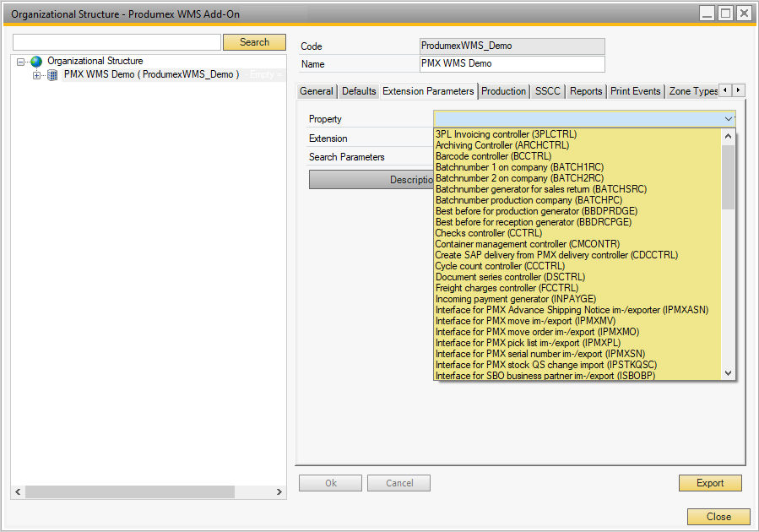Click the Search button
Image resolution: width=759 pixels, height=532 pixels.
pyautogui.click(x=254, y=41)
